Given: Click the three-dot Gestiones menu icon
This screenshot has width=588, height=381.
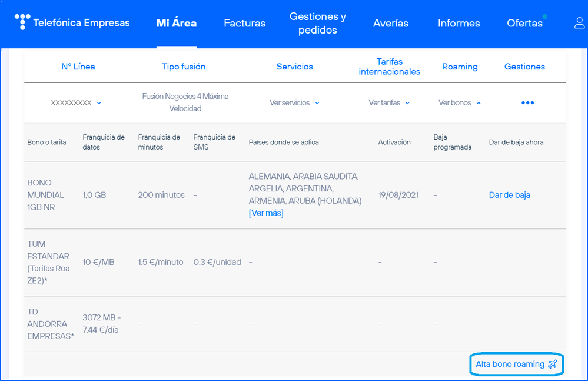Looking at the screenshot, I should (x=527, y=103).
